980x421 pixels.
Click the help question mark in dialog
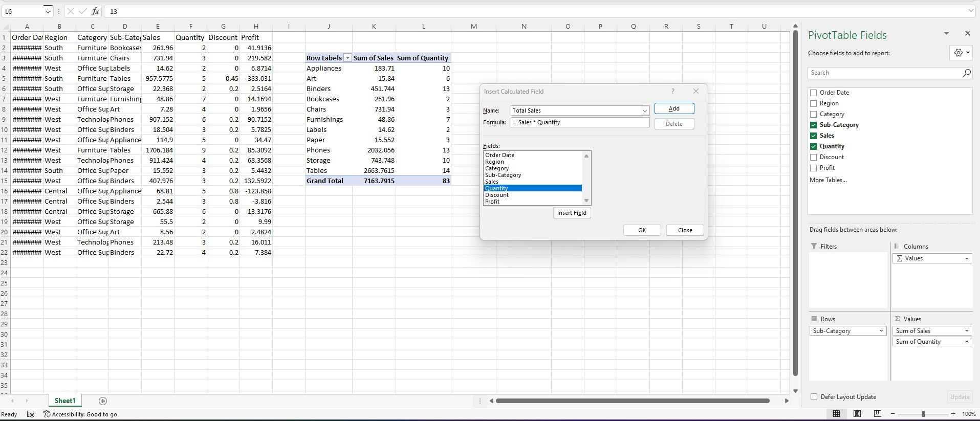[673, 91]
